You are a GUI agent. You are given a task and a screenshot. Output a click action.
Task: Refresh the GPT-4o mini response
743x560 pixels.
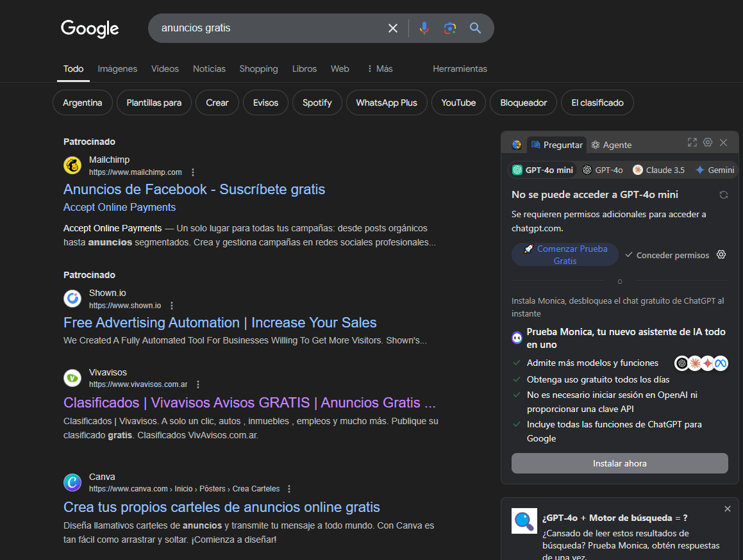point(724,195)
